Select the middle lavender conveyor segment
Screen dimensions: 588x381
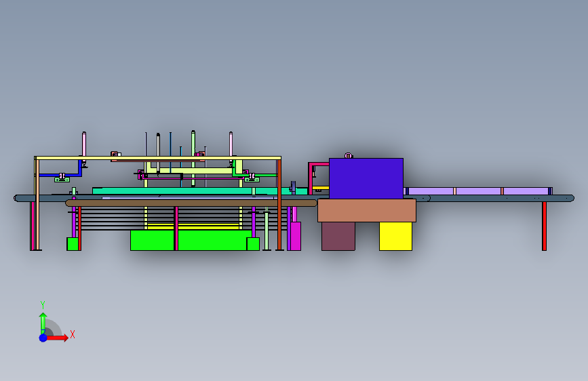click(479, 191)
